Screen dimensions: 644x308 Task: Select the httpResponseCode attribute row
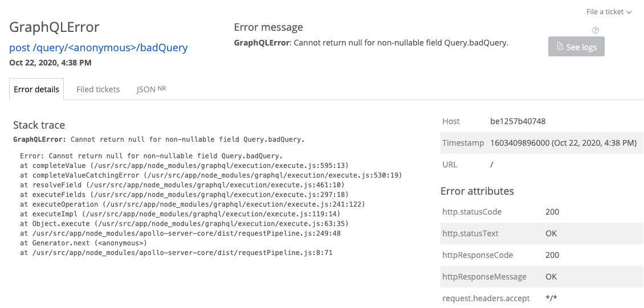[x=542, y=255]
